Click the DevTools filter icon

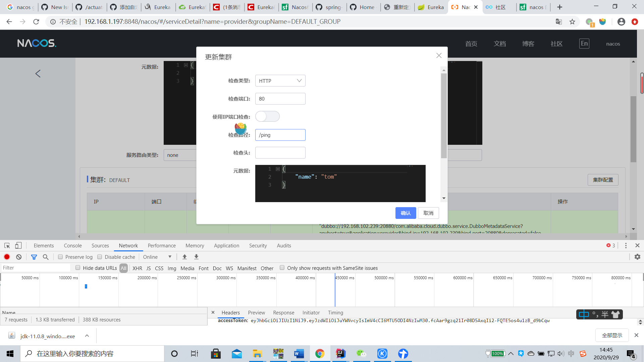[34, 257]
